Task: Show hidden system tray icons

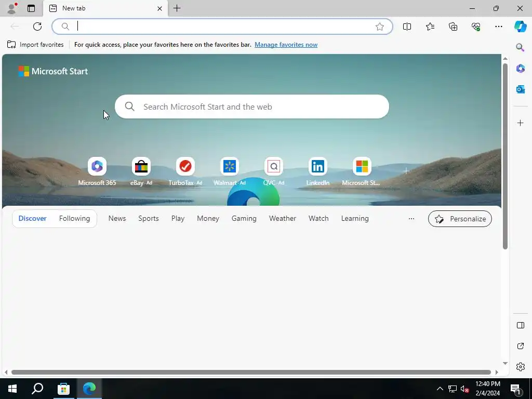Action: pos(440,389)
